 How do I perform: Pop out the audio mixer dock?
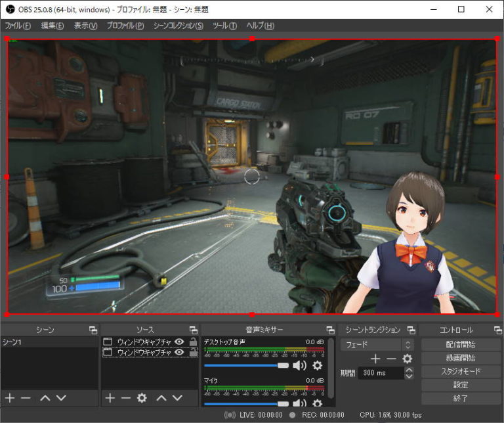click(x=330, y=330)
